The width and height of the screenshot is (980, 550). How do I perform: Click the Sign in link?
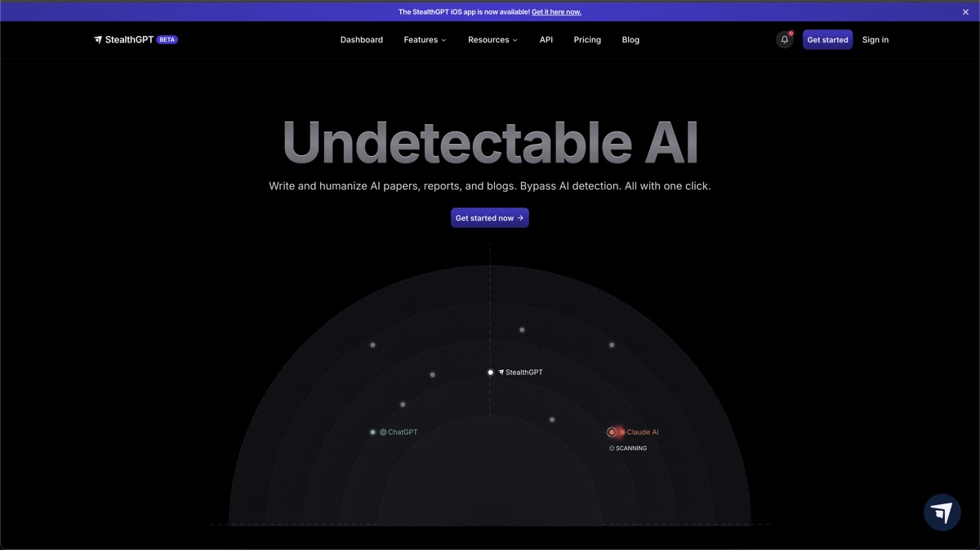pyautogui.click(x=875, y=39)
